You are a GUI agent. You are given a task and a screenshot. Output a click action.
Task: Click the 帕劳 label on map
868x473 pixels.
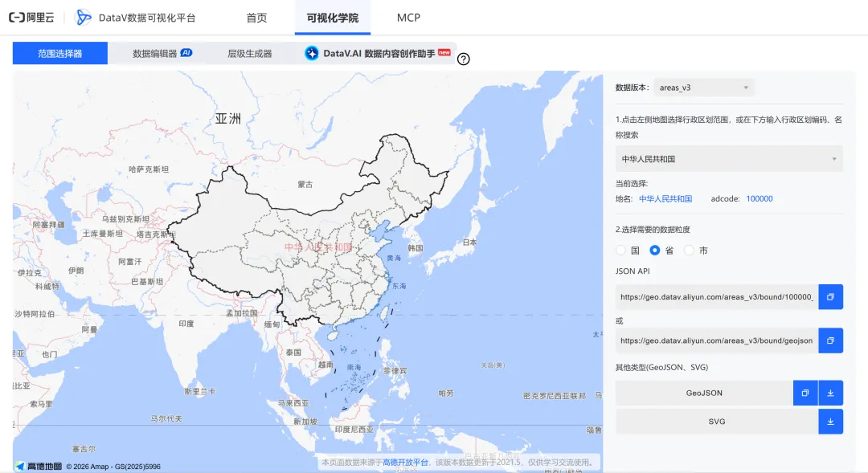pos(445,393)
